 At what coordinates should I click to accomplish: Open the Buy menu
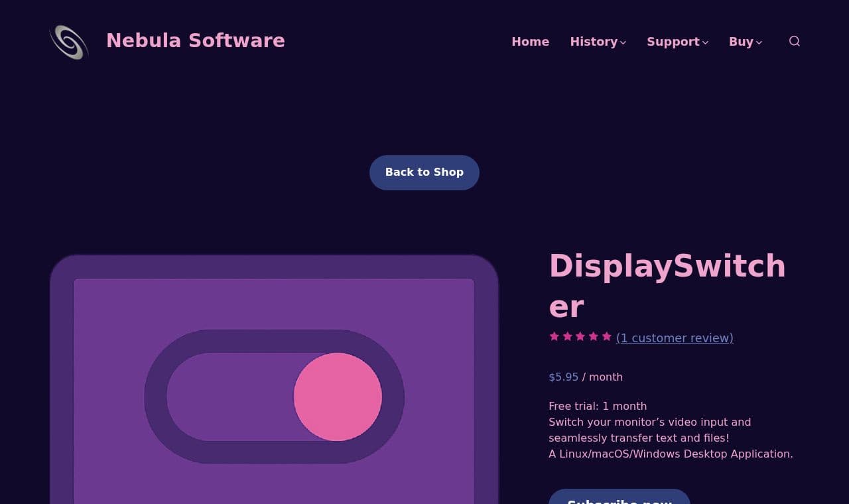(741, 42)
